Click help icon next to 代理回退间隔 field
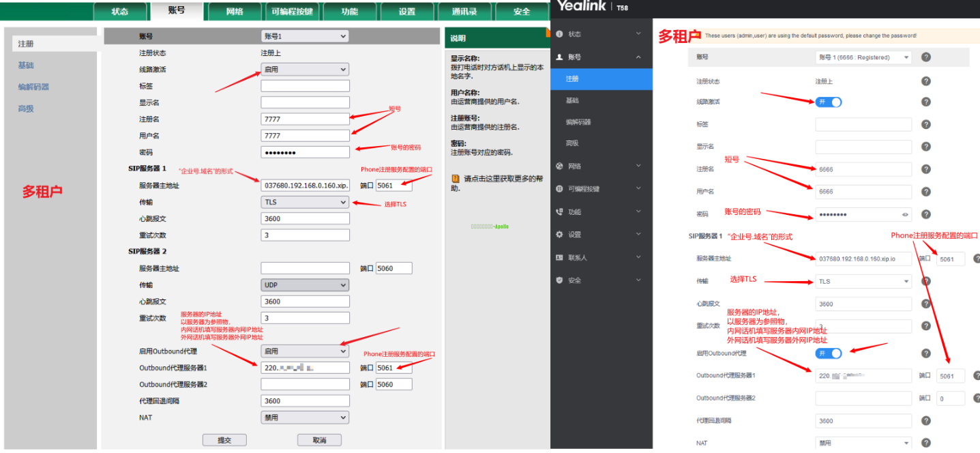This screenshot has height=453, width=980. [925, 421]
